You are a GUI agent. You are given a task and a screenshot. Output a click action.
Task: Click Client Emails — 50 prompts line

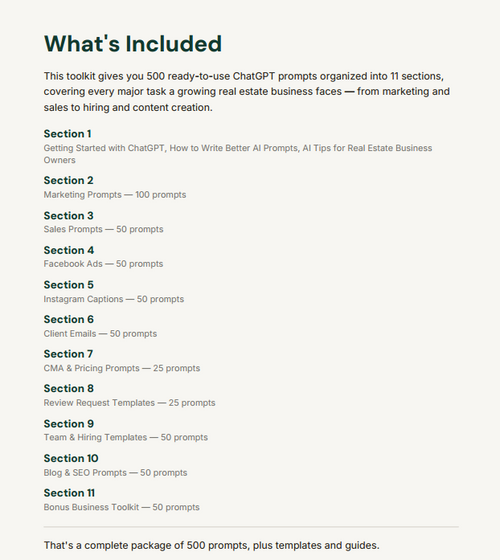coord(100,334)
